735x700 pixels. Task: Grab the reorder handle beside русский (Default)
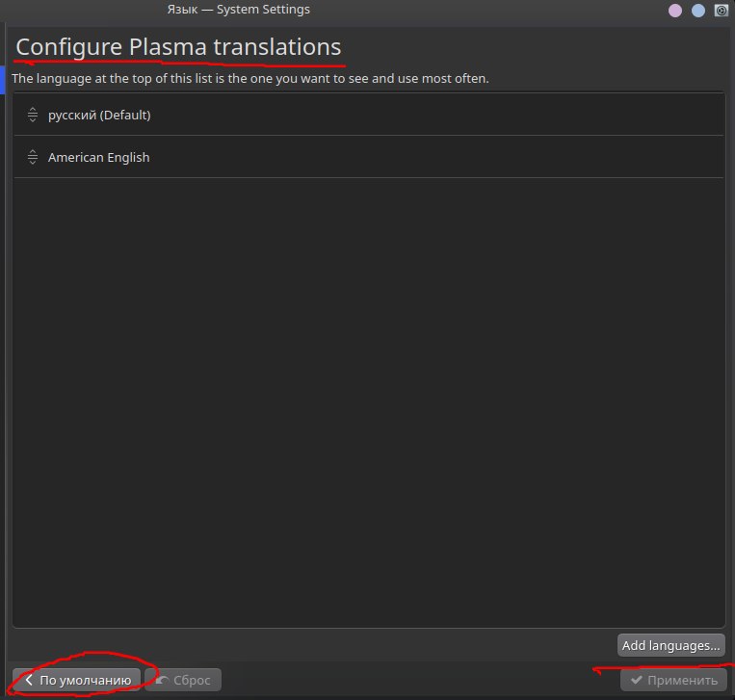(x=33, y=115)
